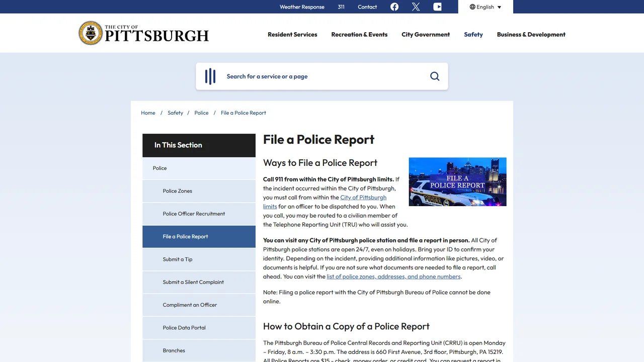Select File a Police Report sidebar item
The image size is (644, 362).
tap(199, 237)
